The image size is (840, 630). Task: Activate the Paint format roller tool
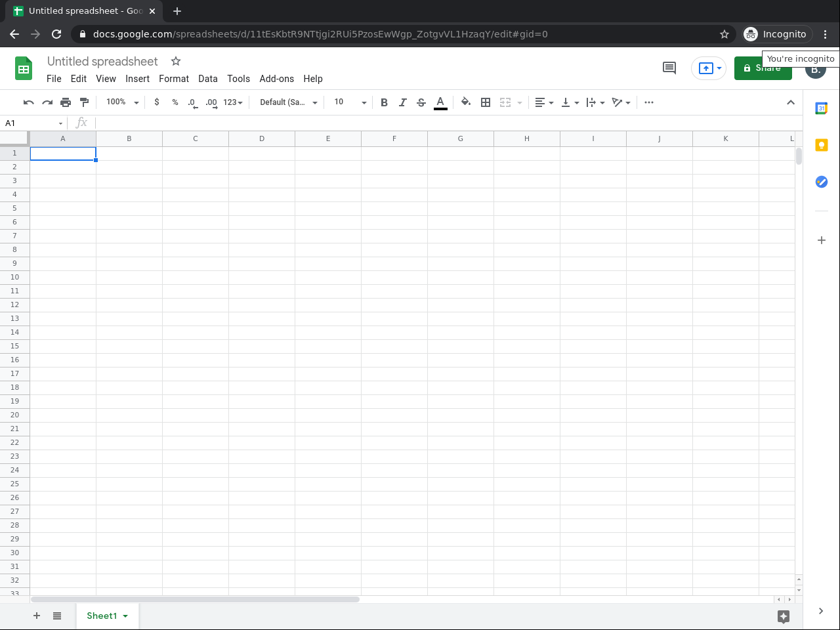point(84,102)
